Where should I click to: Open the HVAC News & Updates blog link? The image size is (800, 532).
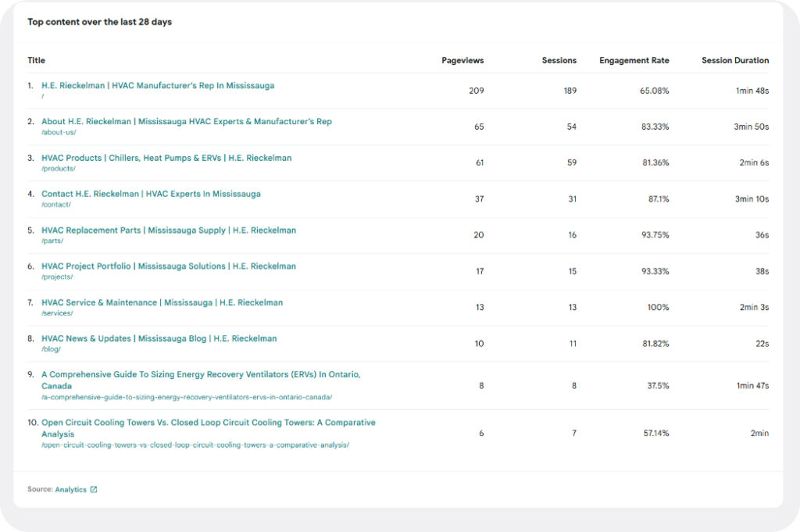pyautogui.click(x=159, y=338)
